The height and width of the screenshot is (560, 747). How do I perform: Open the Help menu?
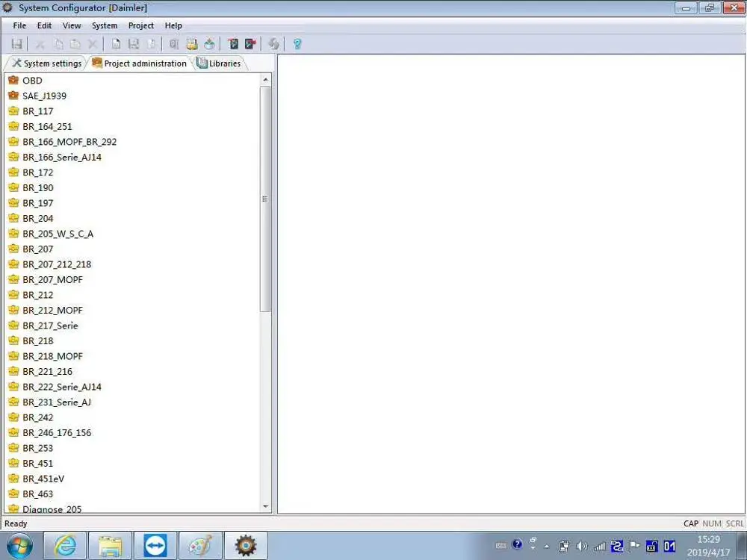pos(173,25)
